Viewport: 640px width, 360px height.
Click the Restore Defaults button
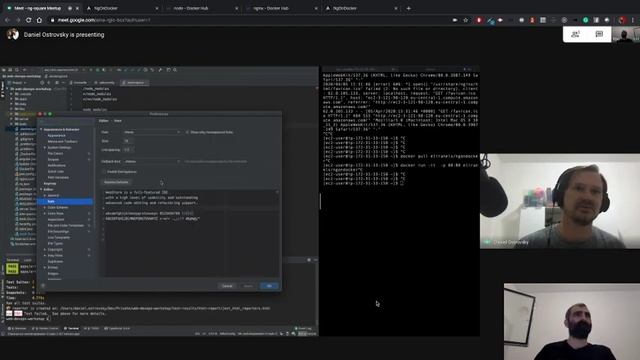[116, 182]
